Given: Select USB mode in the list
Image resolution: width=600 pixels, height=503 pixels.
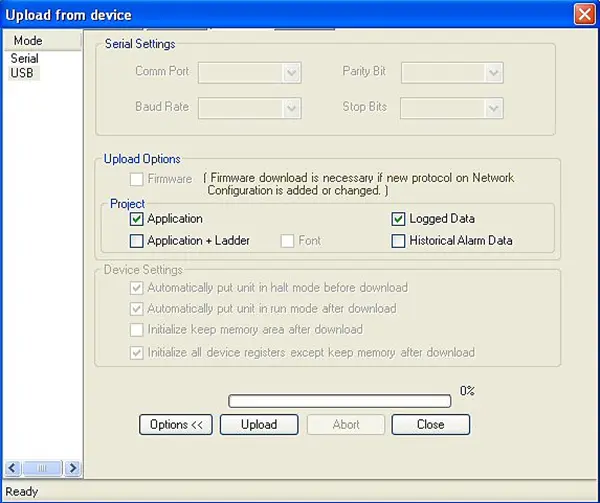Looking at the screenshot, I should pyautogui.click(x=22, y=73).
